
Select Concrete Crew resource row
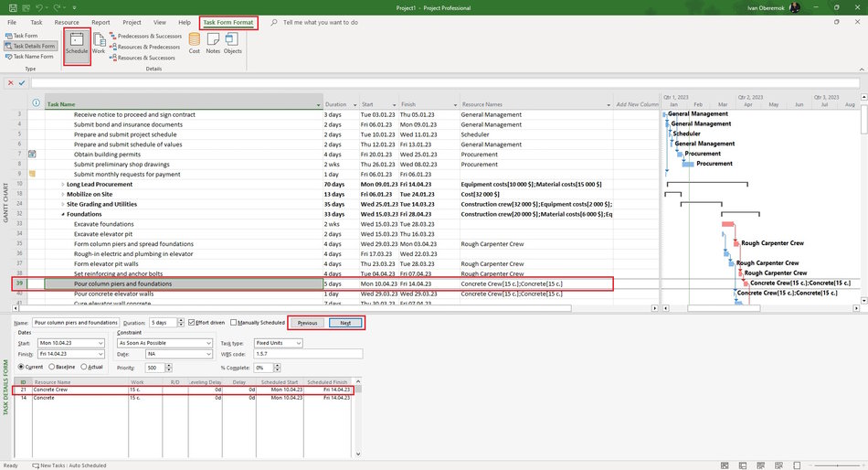[x=184, y=390]
